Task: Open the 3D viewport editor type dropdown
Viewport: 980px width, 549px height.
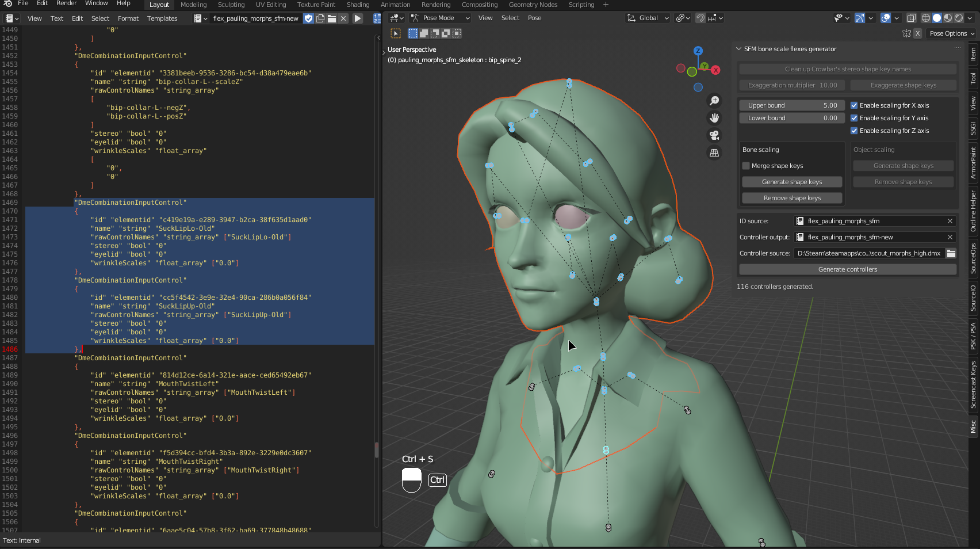Action: pos(397,18)
